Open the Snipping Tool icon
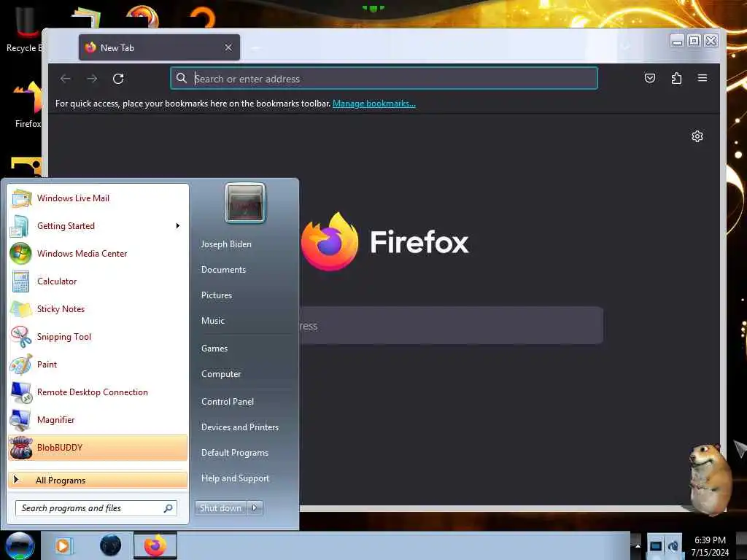The image size is (747, 560). 20,337
